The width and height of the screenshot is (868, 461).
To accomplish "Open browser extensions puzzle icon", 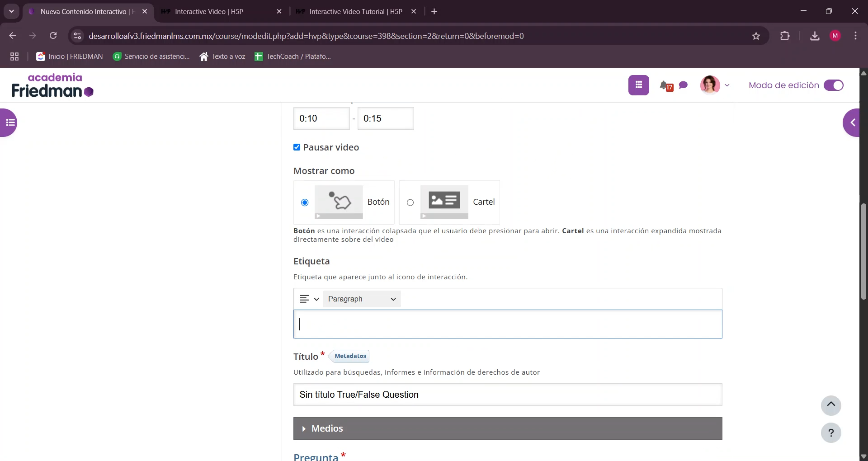I will pyautogui.click(x=785, y=36).
